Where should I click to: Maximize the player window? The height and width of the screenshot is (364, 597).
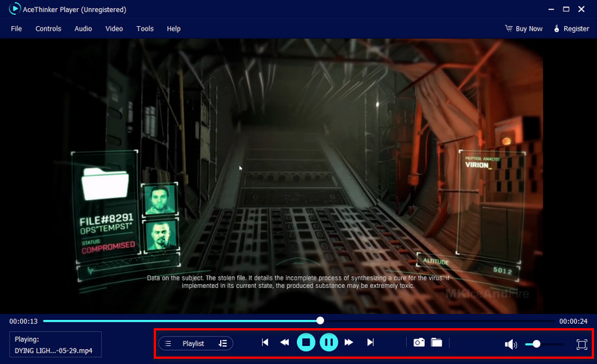tap(566, 9)
